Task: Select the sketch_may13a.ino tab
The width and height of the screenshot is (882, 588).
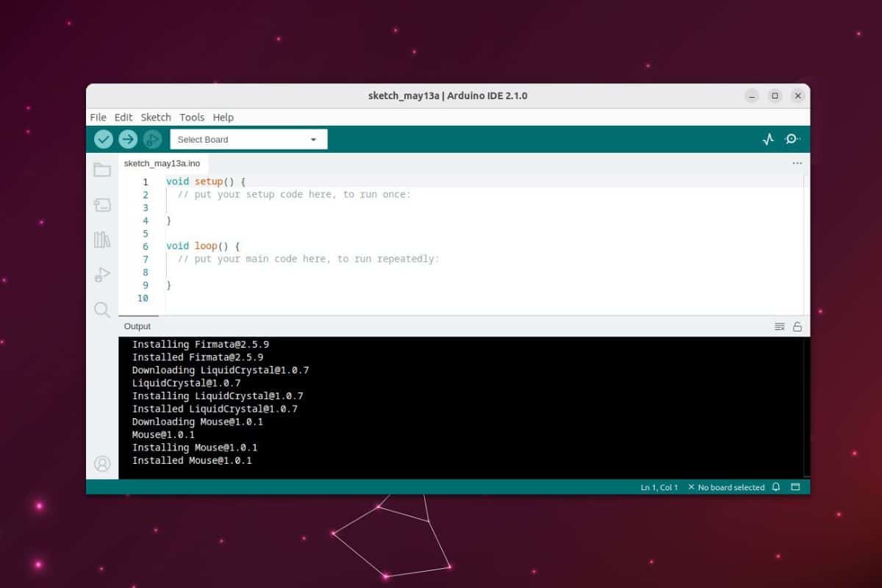Action: click(162, 163)
